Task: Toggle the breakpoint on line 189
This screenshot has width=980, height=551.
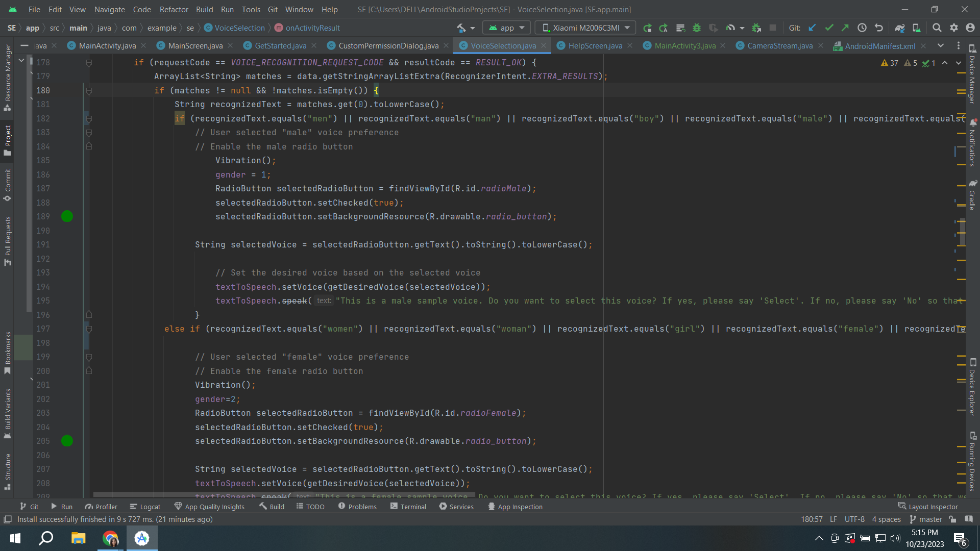Action: pyautogui.click(x=67, y=216)
